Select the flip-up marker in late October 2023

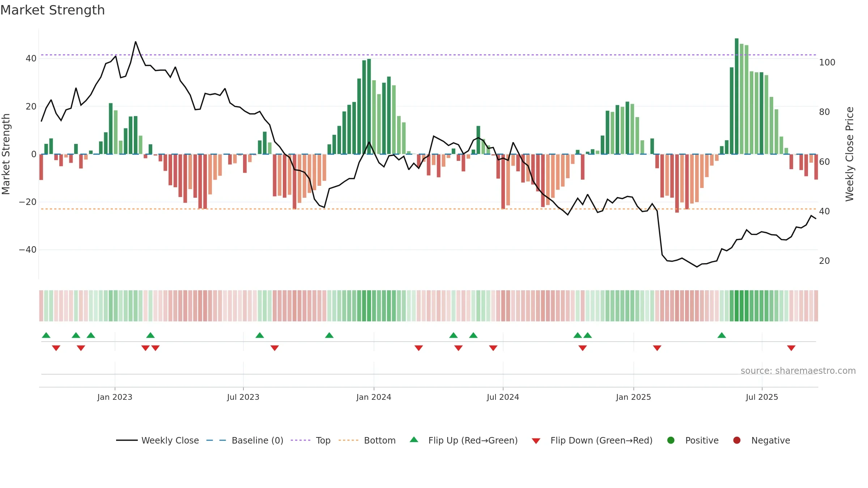click(x=329, y=335)
